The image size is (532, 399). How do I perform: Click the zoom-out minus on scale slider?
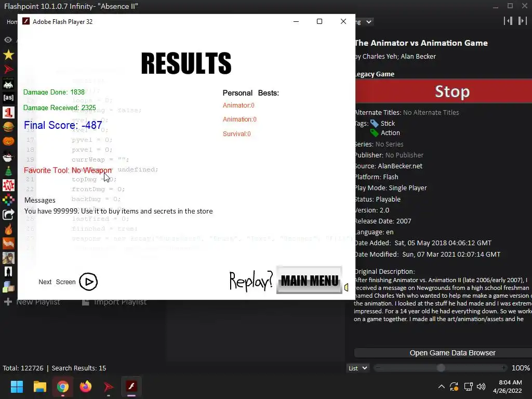378,368
